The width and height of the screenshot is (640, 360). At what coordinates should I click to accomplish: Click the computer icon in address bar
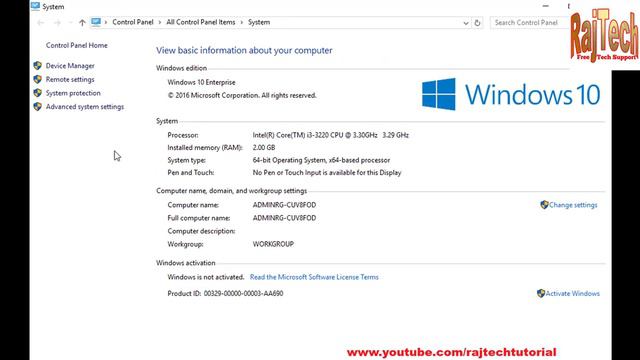(96, 22)
